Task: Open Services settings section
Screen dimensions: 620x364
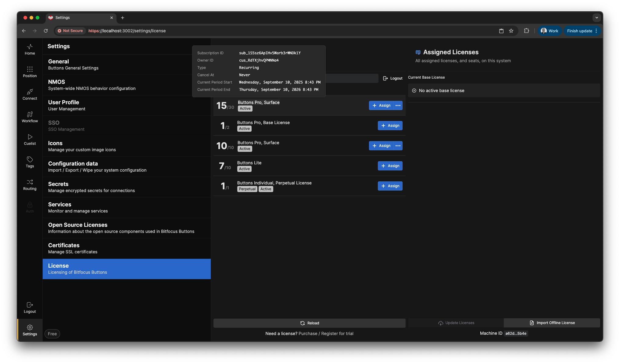Action: [127, 208]
